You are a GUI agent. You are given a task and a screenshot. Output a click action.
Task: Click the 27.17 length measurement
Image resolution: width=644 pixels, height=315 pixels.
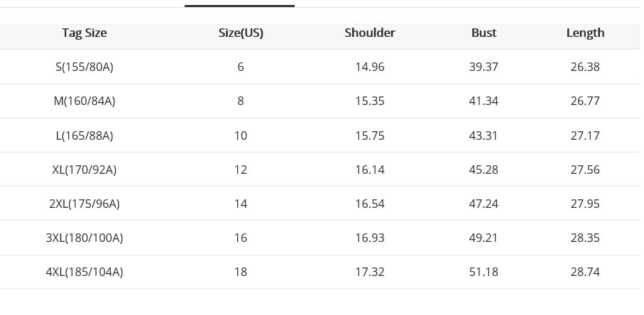click(585, 135)
